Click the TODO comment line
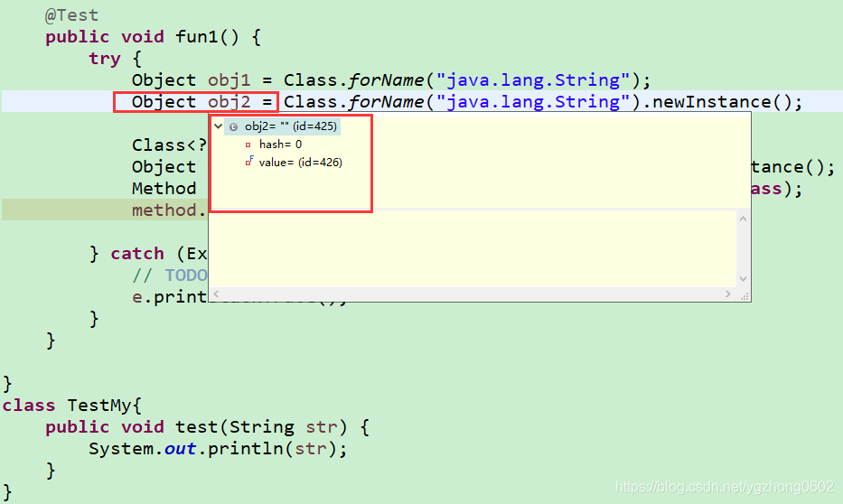Screen dimensions: 843x504 169,275
